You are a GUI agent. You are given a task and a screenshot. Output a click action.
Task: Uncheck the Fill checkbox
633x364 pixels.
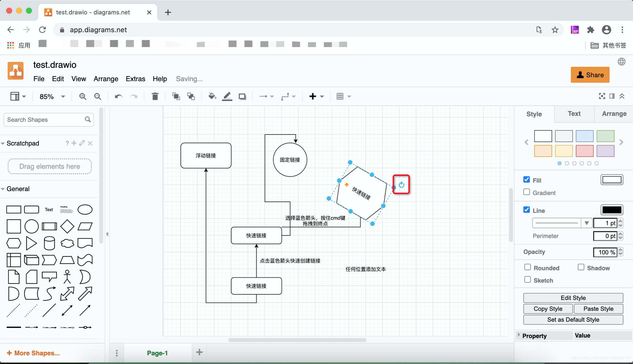(x=527, y=179)
